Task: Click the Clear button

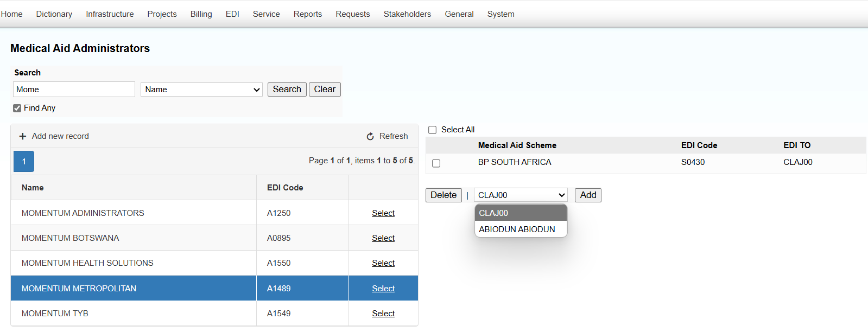Action: (x=325, y=90)
